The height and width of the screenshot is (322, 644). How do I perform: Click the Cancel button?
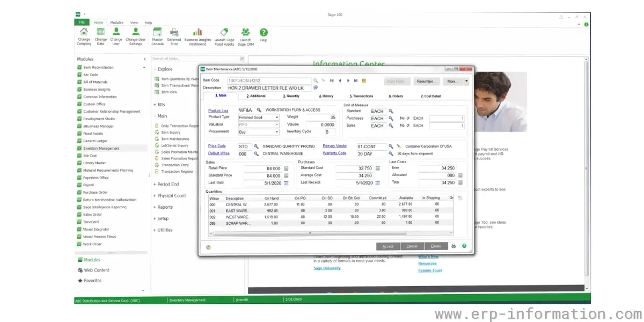coord(412,246)
